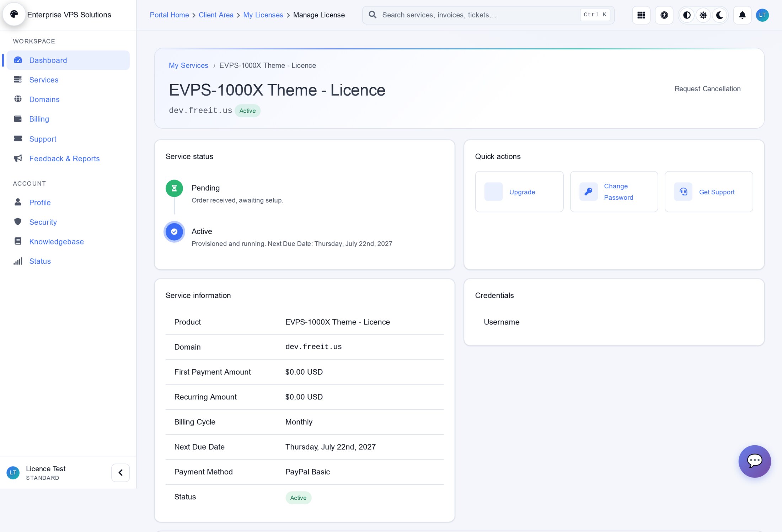Open accessibility options icon
Viewport: 782px width, 532px height.
click(x=664, y=15)
